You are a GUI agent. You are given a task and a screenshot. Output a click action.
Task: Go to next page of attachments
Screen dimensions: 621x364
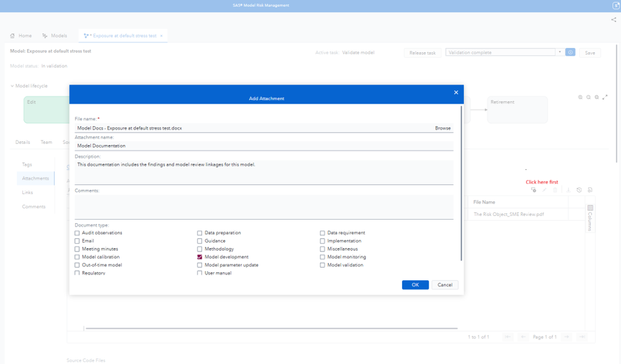click(x=567, y=337)
